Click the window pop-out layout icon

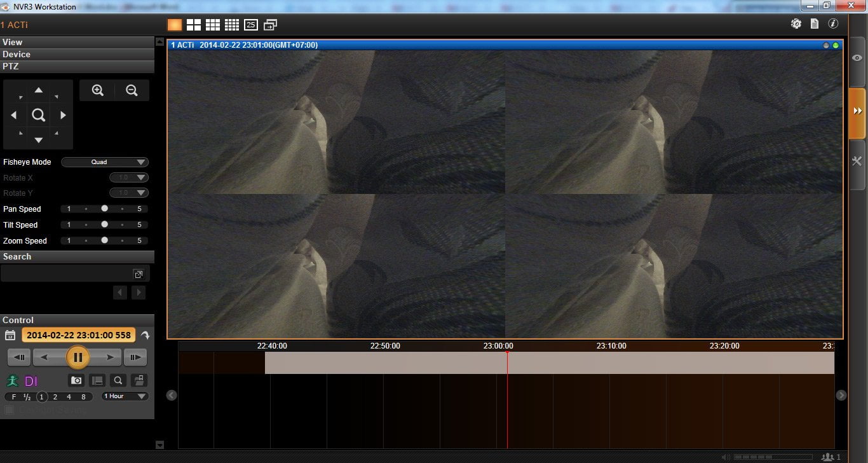(x=270, y=25)
